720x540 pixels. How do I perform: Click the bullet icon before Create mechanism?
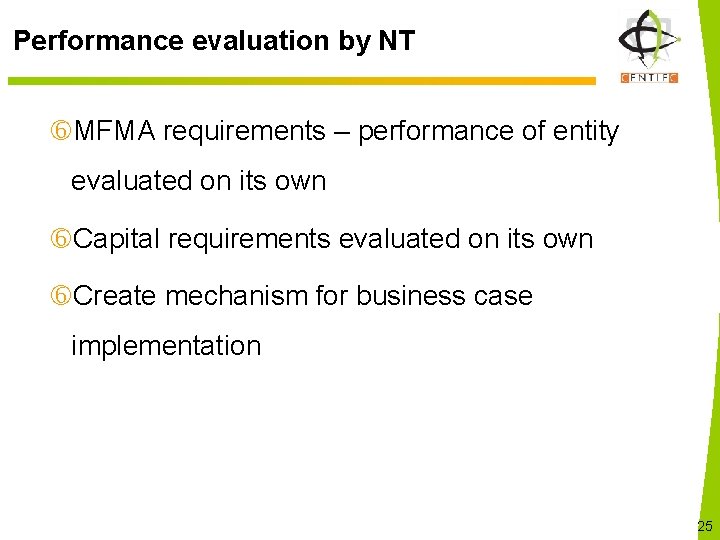tap(61, 296)
